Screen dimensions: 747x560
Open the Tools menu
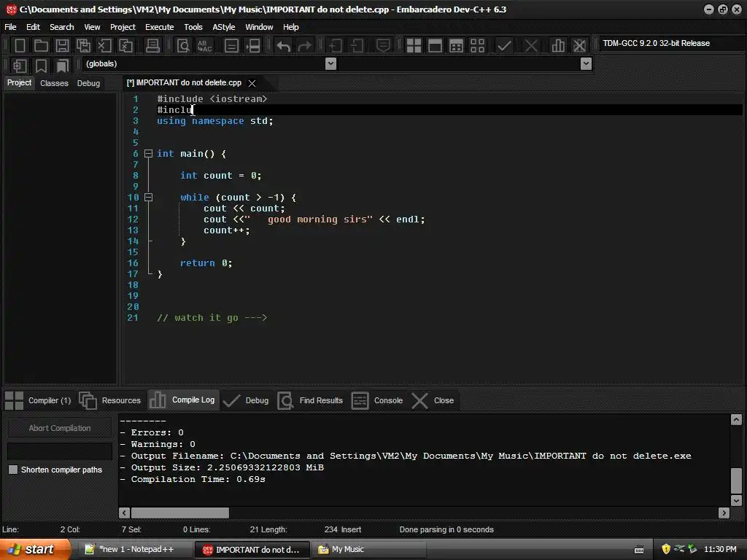click(x=193, y=27)
